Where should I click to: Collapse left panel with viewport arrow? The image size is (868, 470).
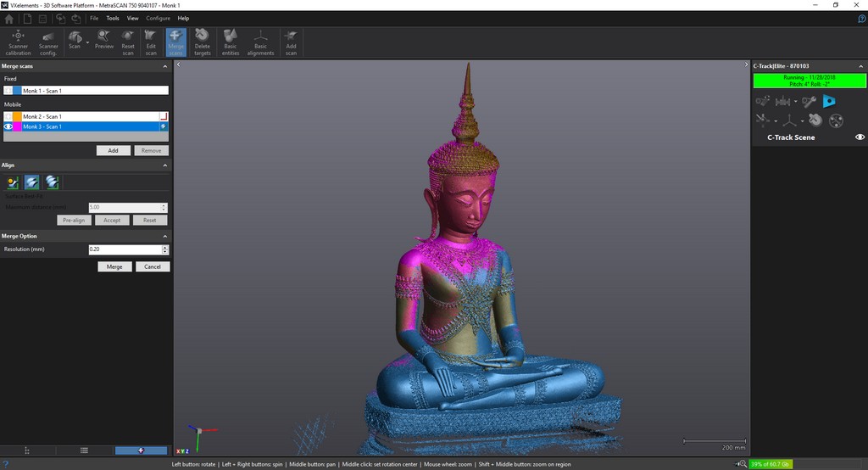pos(178,64)
